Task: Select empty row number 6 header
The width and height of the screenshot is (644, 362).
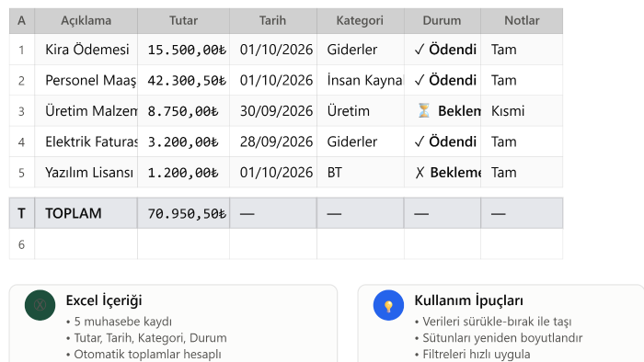Action: [22, 244]
